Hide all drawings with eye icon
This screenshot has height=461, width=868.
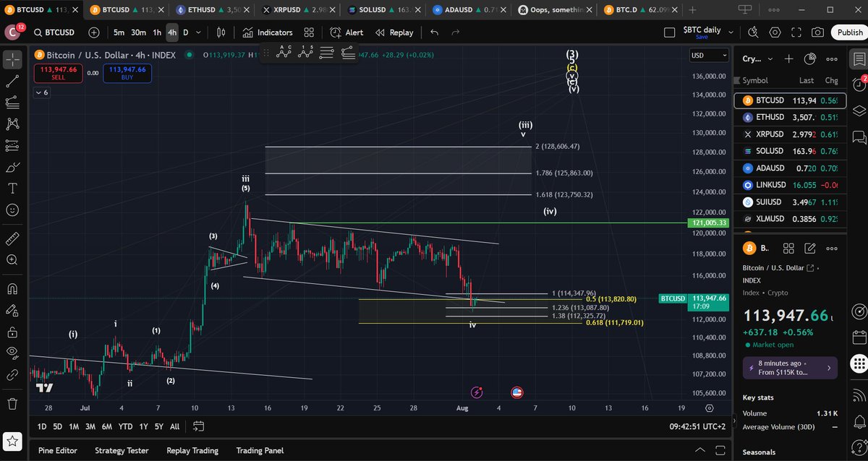coord(12,353)
